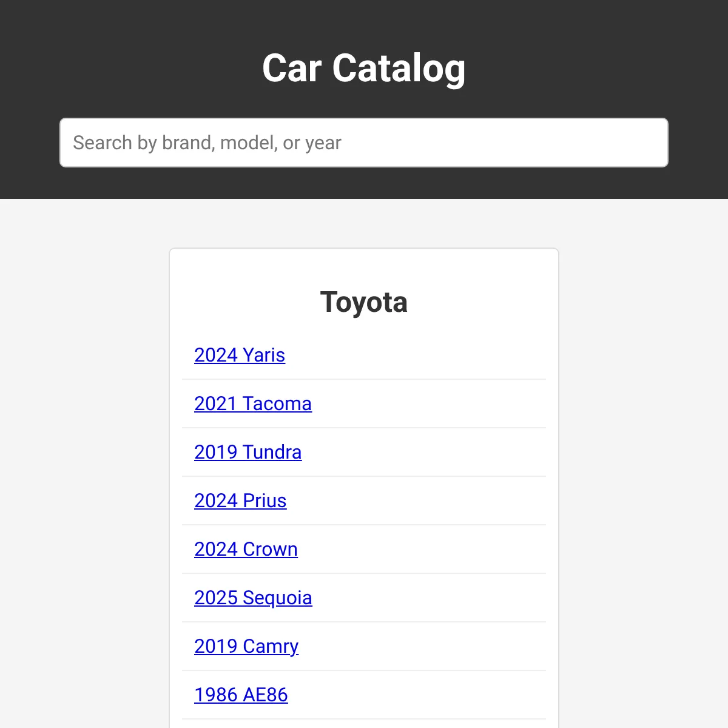
Task: Click the word Camry in the list
Action: (x=271, y=646)
